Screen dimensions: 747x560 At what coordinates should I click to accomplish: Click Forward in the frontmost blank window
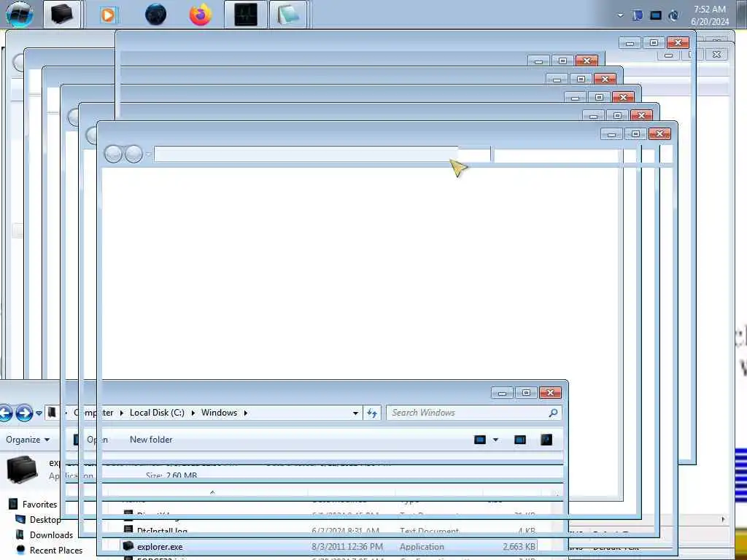point(133,155)
